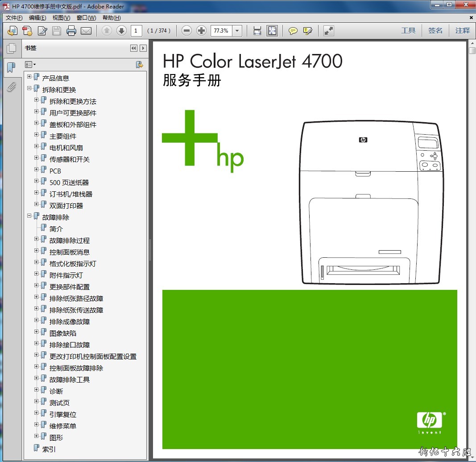Click the email envelope icon
The width and height of the screenshot is (476, 462).
86,31
